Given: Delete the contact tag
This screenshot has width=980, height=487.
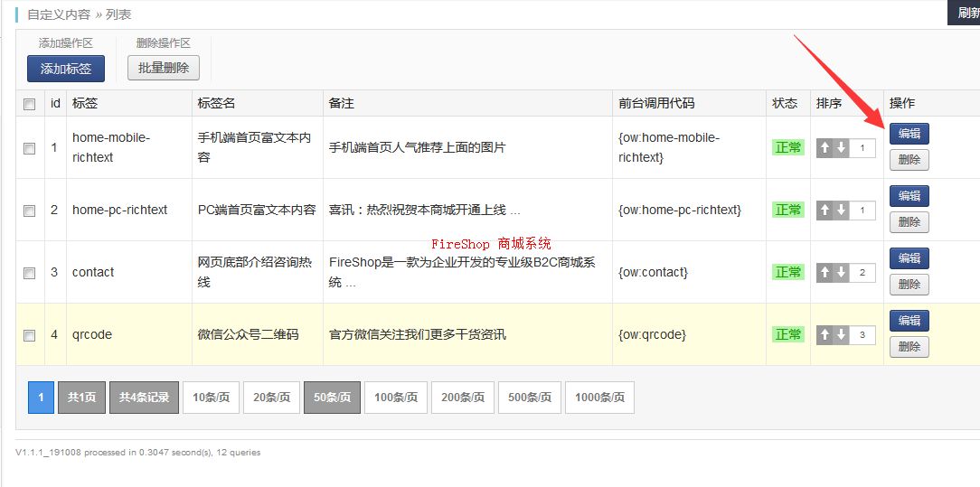Looking at the screenshot, I should 909,285.
